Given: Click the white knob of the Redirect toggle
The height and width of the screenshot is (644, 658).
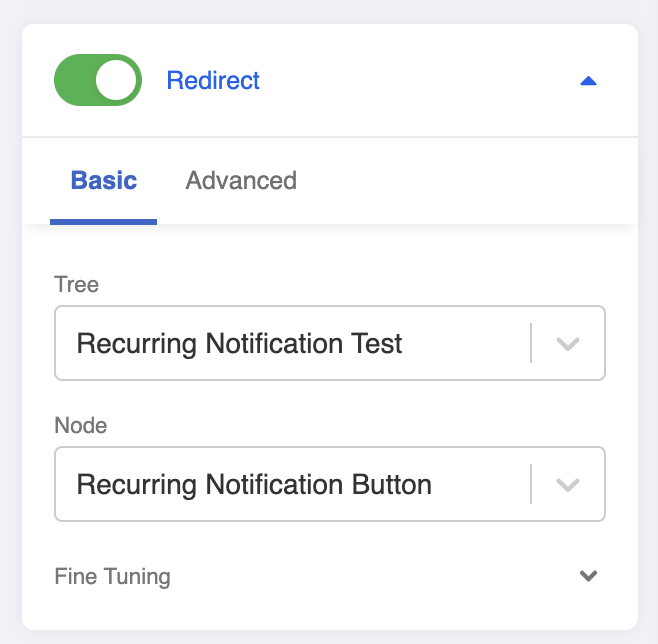Looking at the screenshot, I should 117,80.
